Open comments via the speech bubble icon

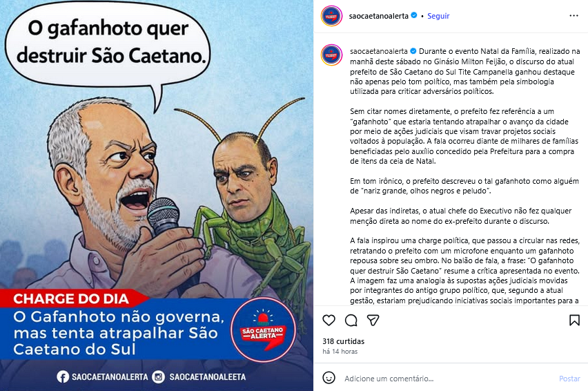[x=351, y=320]
